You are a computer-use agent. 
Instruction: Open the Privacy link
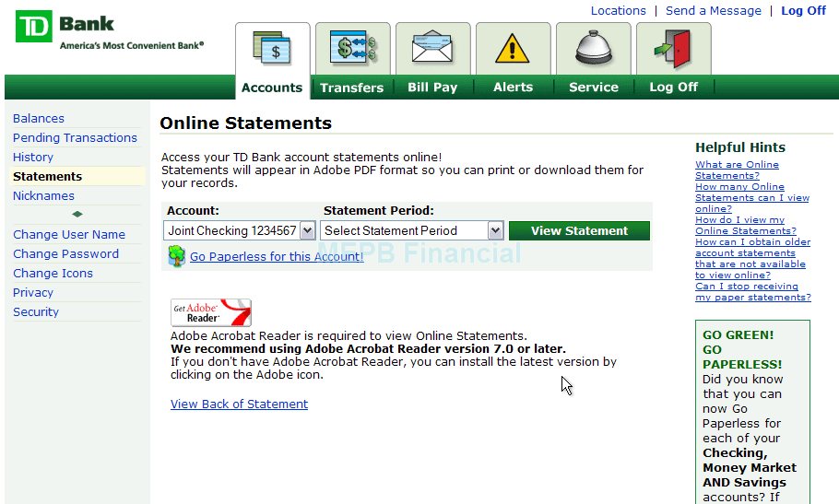coord(33,292)
